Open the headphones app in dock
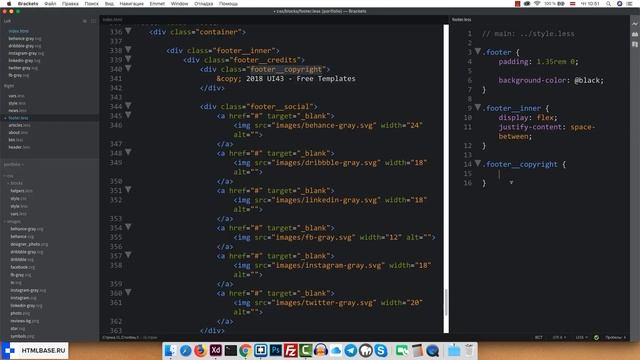 pos(321,351)
